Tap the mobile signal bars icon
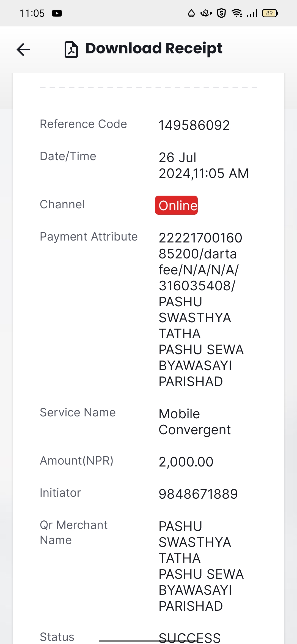 [252, 13]
